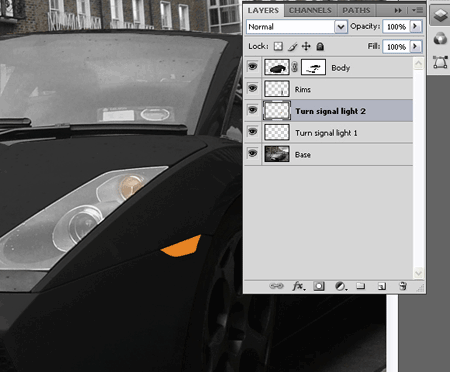Click the Body layer mask link icon
Image resolution: width=450 pixels, height=372 pixels.
point(295,67)
